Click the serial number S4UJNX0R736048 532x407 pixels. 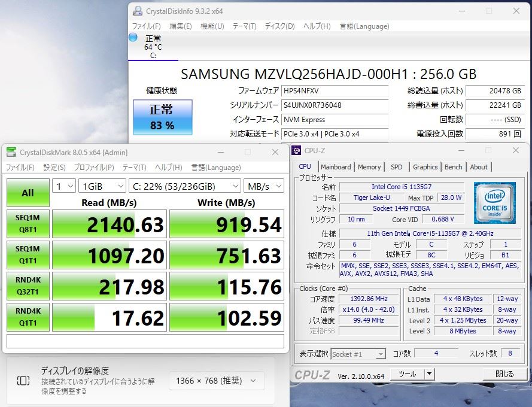(335, 105)
